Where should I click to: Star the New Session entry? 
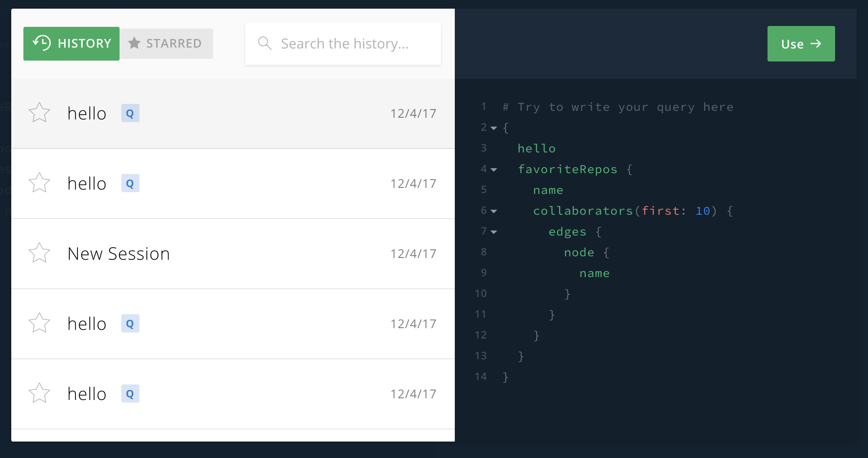click(x=39, y=253)
